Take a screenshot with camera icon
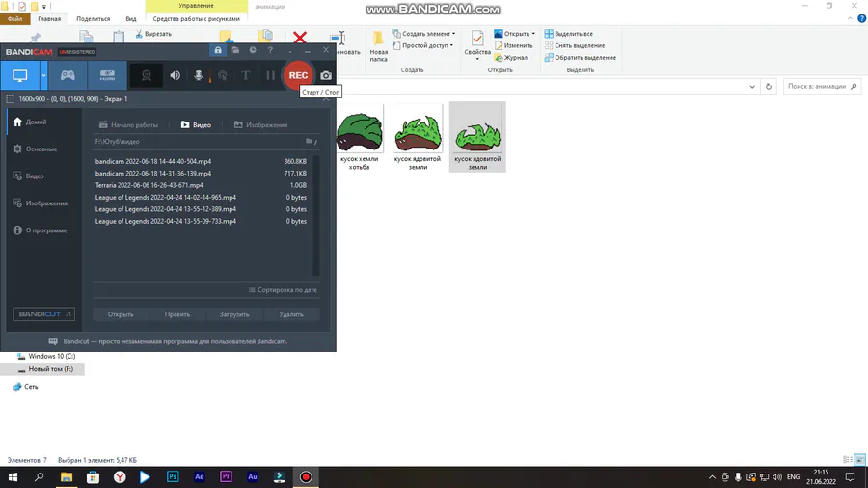This screenshot has width=868, height=488. (x=326, y=75)
